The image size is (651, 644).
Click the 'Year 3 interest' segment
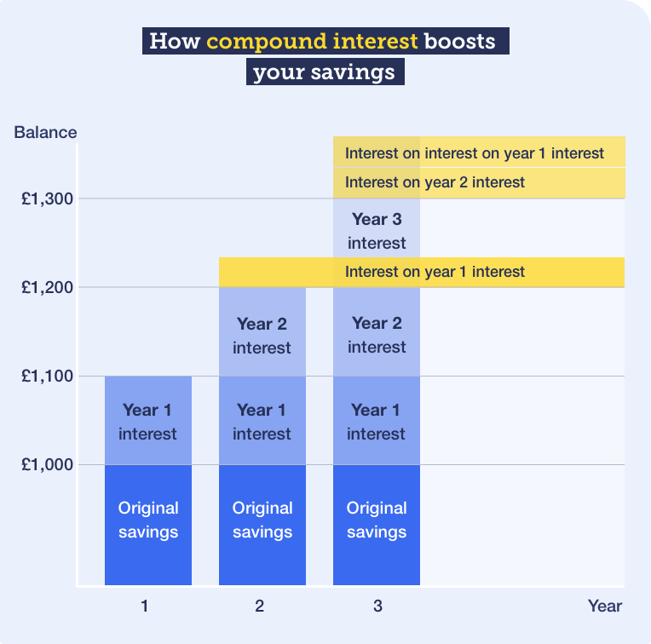coord(377,227)
